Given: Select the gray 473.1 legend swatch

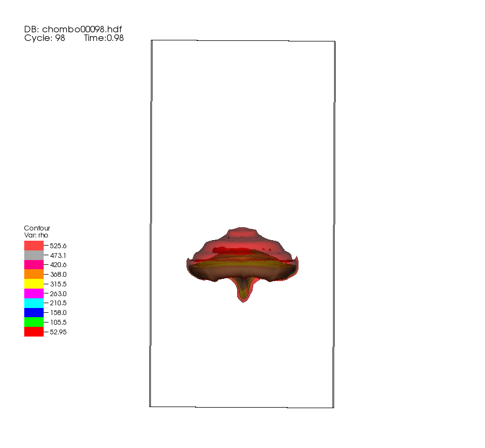Looking at the screenshot, I should click(x=33, y=255).
